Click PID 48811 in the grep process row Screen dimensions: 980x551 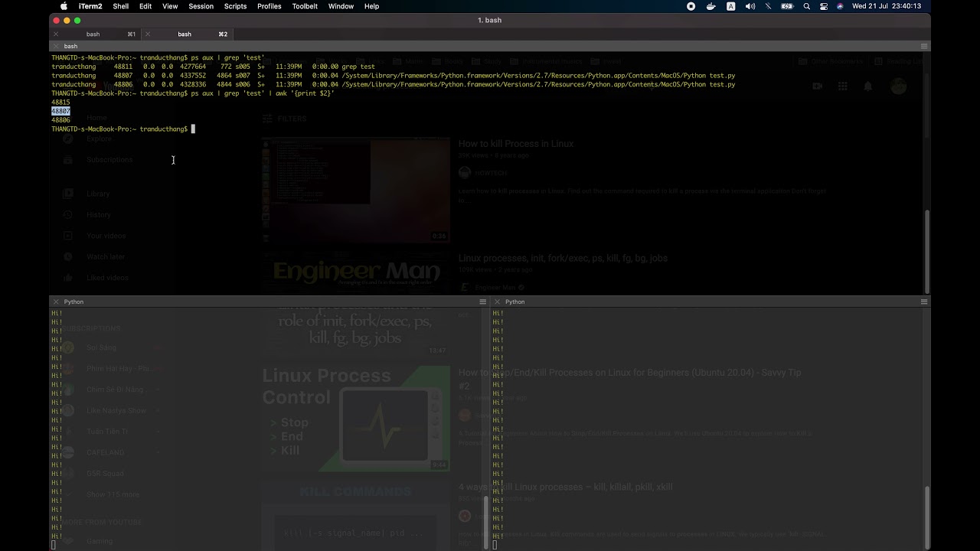[x=123, y=67]
